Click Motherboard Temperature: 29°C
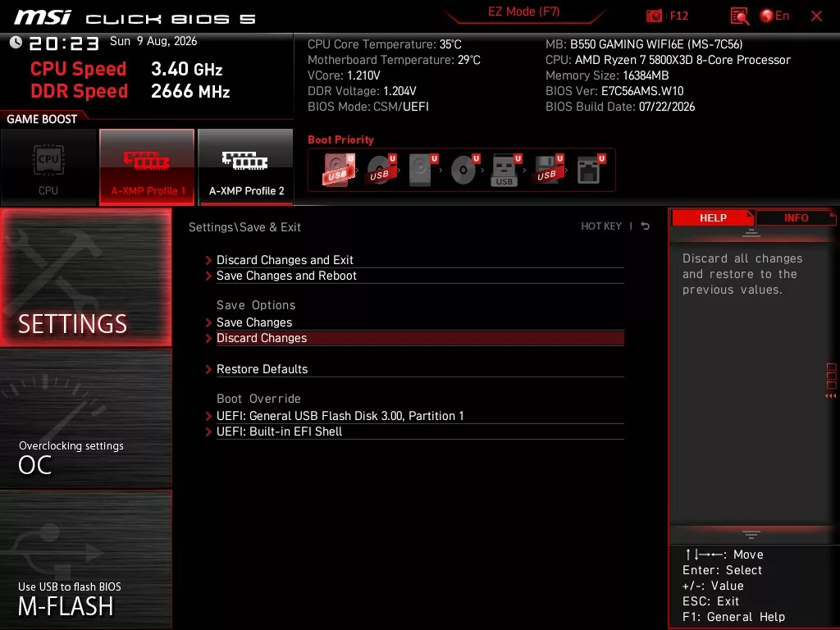The width and height of the screenshot is (840, 630). click(394, 60)
